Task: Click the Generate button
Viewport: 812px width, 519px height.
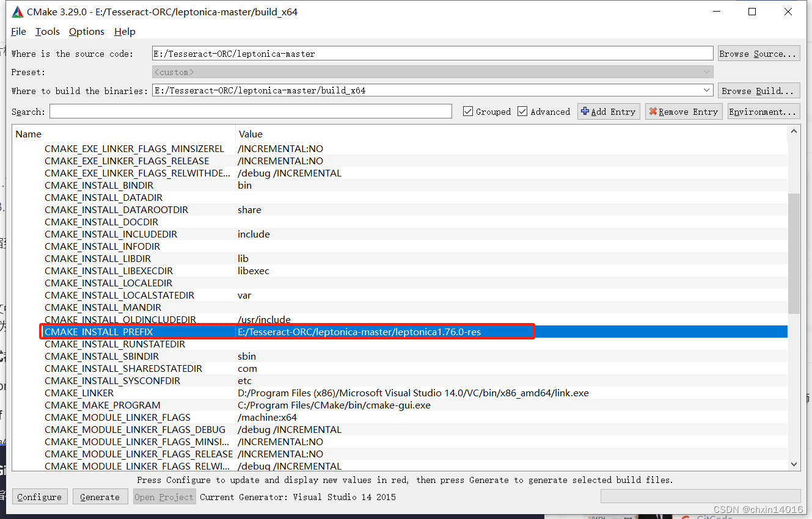Action: tap(100, 496)
